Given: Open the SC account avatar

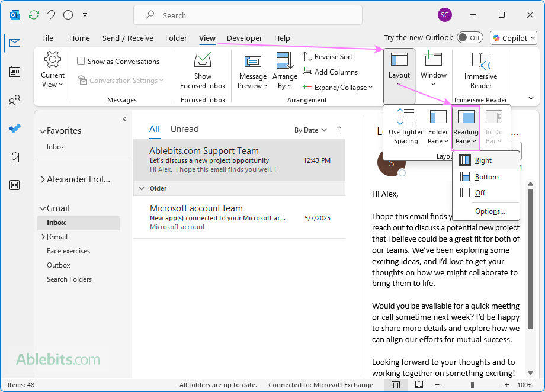Looking at the screenshot, I should 444,15.
